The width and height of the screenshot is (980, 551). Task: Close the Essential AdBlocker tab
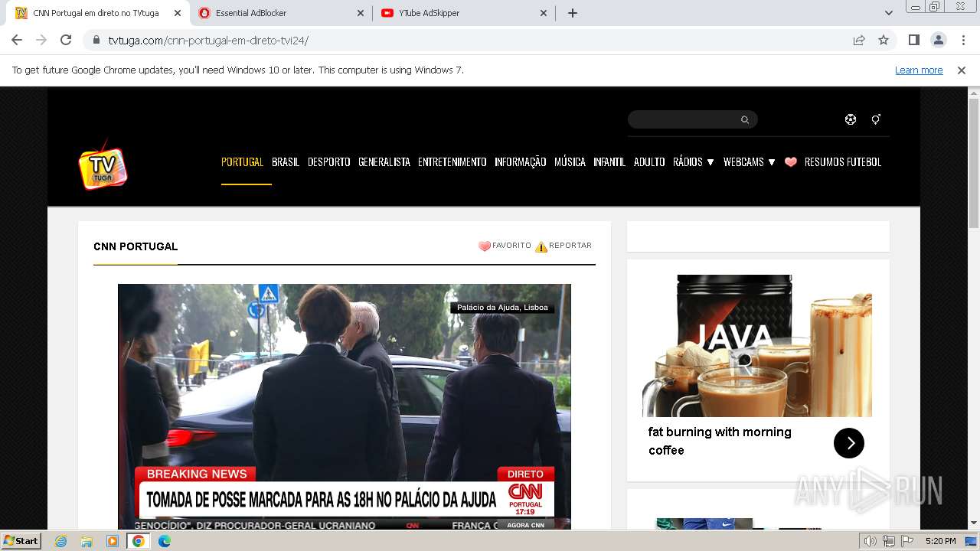coord(361,13)
